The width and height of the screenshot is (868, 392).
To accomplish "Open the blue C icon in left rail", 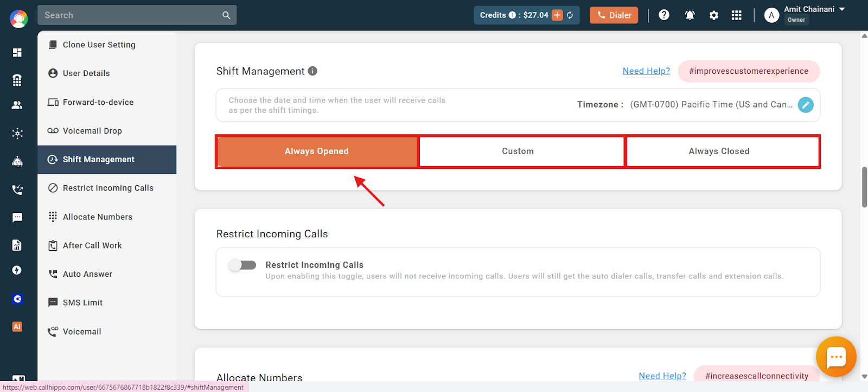I will click(17, 299).
